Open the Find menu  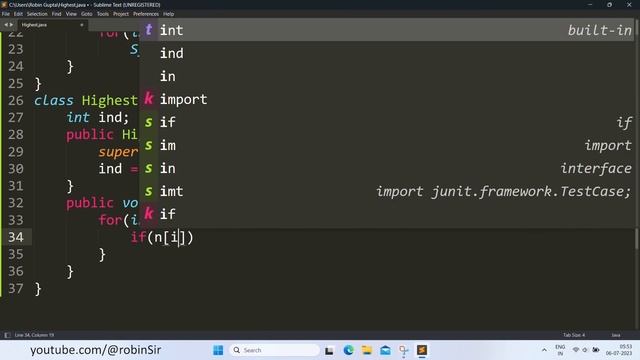[56, 14]
